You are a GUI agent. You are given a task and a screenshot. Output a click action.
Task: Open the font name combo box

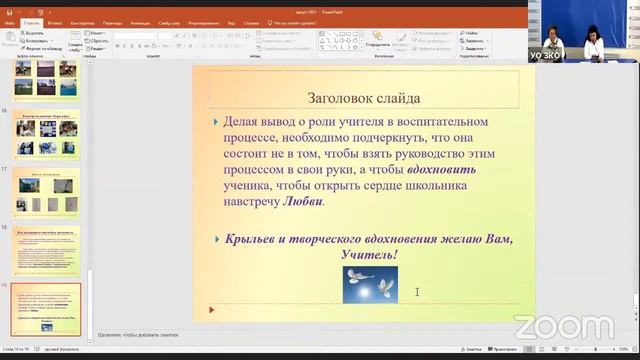pyautogui.click(x=134, y=36)
